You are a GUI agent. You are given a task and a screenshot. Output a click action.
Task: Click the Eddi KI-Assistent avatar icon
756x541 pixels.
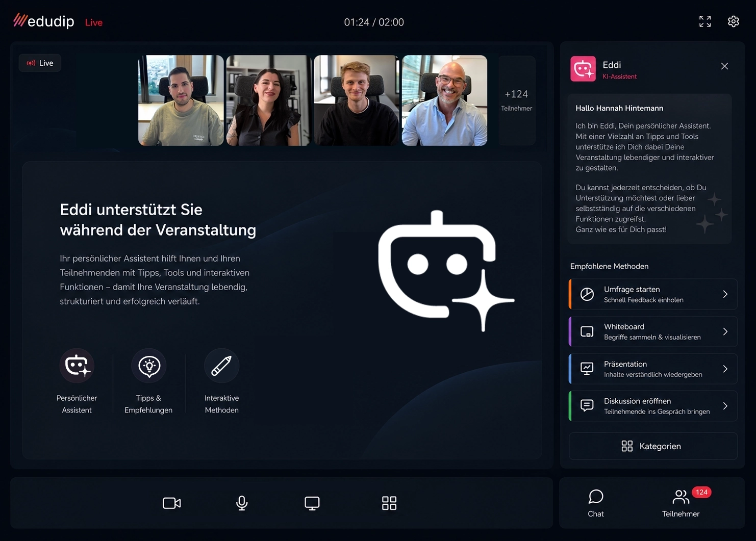click(x=583, y=69)
